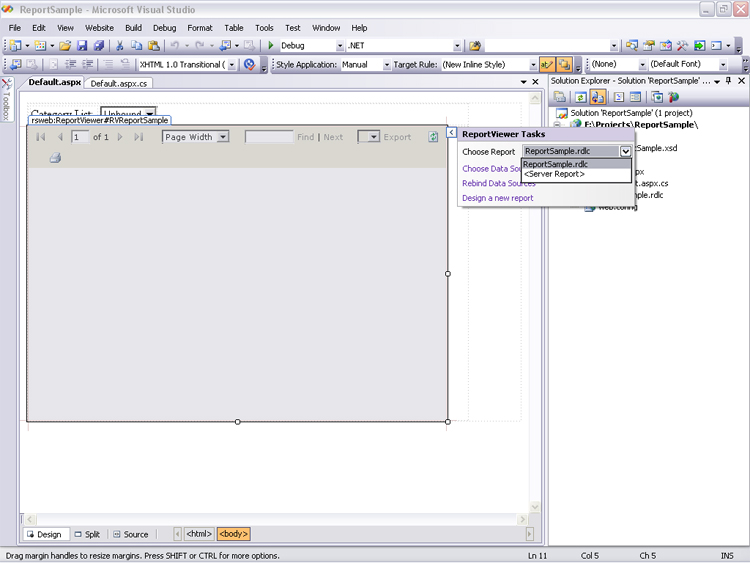The image size is (750, 563).
Task: Switch to Split view
Action: coord(88,534)
